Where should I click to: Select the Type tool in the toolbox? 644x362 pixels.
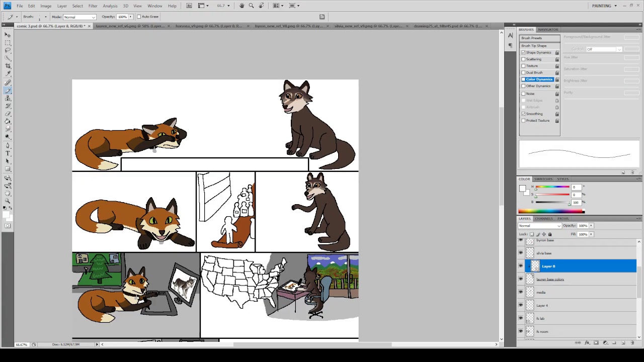[8, 153]
